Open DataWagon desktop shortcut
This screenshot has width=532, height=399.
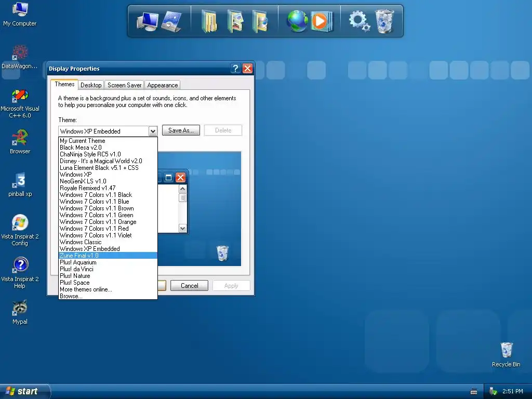pyautogui.click(x=20, y=57)
